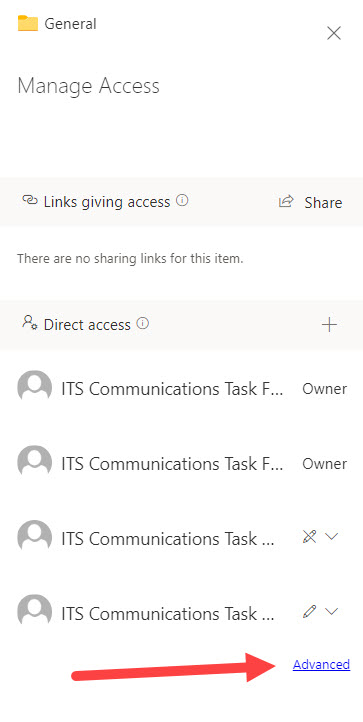Click avatar of the view-only group entry
Screen dimensions: 363x722
[x=35, y=537]
